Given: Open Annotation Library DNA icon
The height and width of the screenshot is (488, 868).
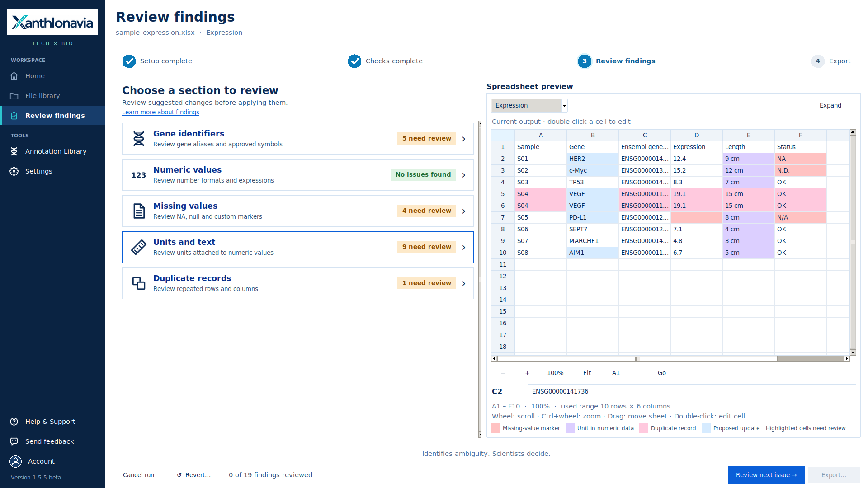Looking at the screenshot, I should pyautogui.click(x=14, y=151).
